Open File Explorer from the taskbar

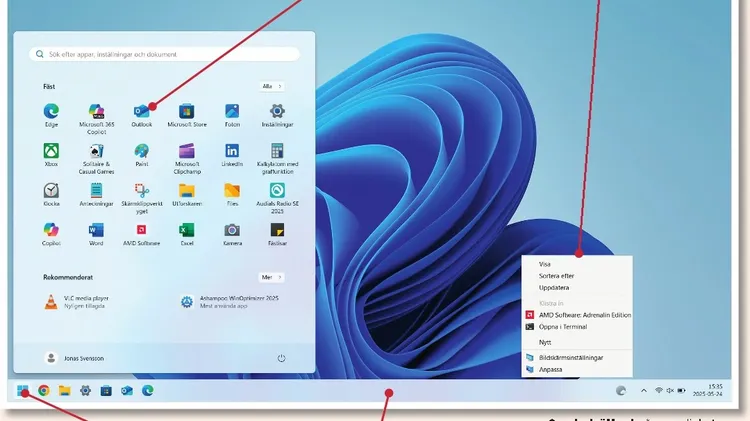coord(65,391)
